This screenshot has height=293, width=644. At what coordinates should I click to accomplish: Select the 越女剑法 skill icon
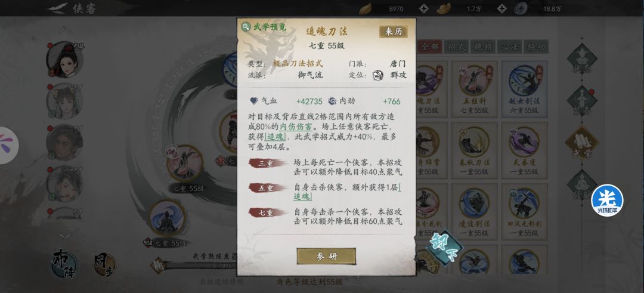pos(524,81)
